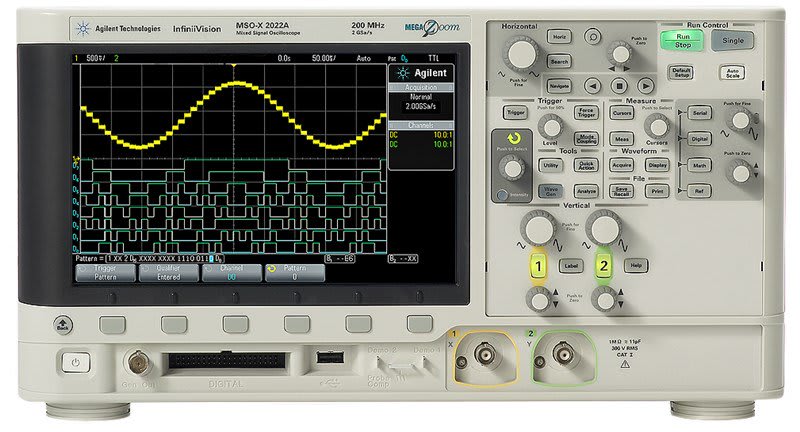Open the Qualifier Entered softkey menu
The width and height of the screenshot is (800, 432).
pyautogui.click(x=168, y=273)
